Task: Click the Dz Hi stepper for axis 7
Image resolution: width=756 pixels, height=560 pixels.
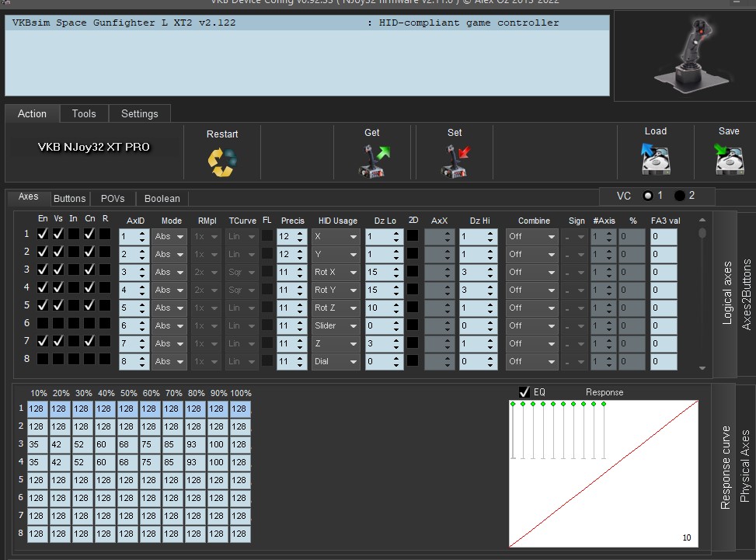Action: tap(490, 343)
